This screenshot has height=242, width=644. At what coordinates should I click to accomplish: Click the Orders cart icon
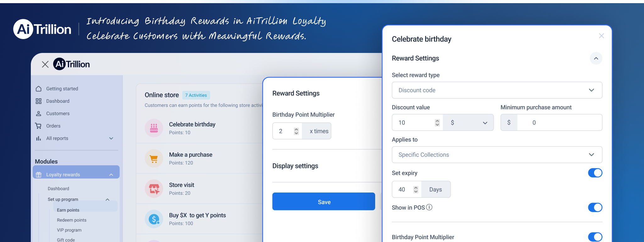[38, 126]
